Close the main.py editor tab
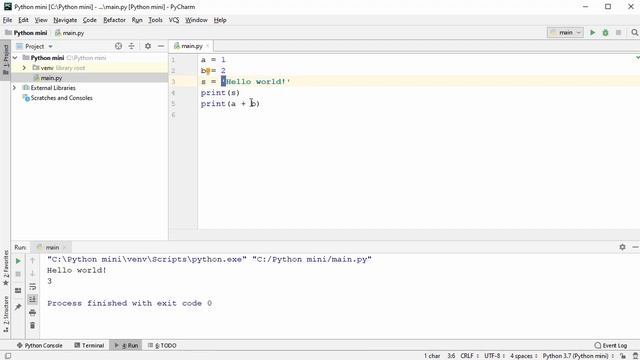640x360 pixels. pos(207,46)
